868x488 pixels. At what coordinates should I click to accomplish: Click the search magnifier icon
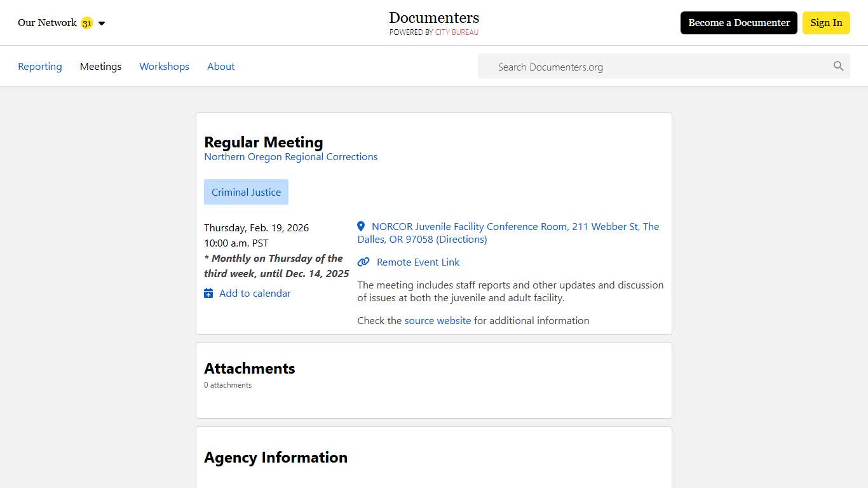click(x=838, y=66)
